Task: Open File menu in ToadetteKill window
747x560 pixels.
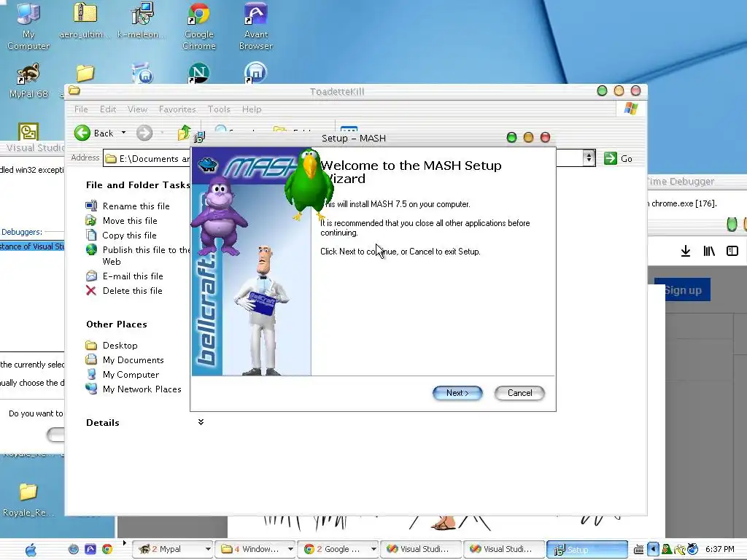Action: point(81,109)
